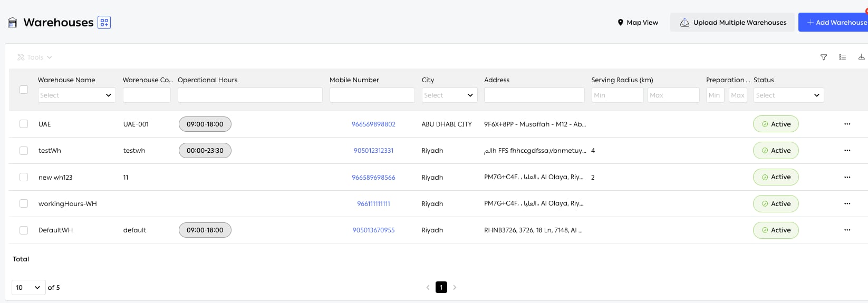Click Active status badge in new wh123 row
This screenshot has height=303, width=868.
[x=776, y=177]
